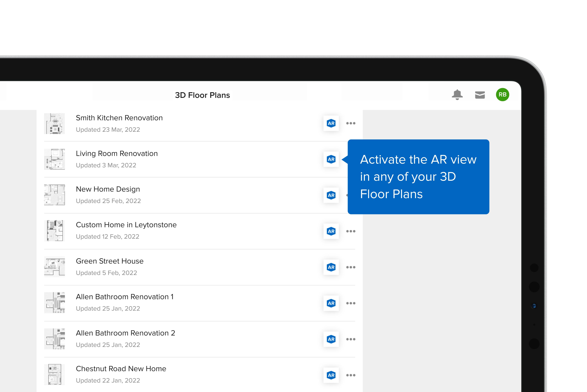Viewport: 587px width, 392px height.
Task: Select Smith Kitchen Renovation floor plan thumbnail
Action: pos(54,124)
